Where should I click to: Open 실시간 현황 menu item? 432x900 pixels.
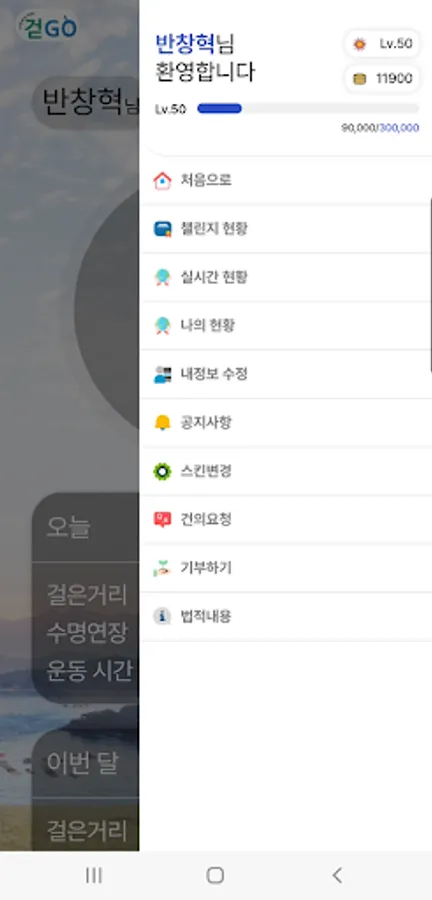[286, 278]
